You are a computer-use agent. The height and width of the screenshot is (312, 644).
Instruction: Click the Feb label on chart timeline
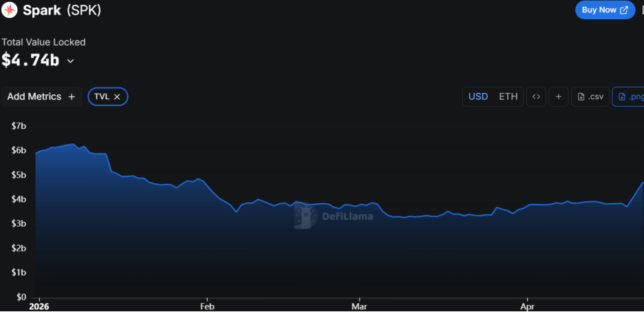(206, 306)
